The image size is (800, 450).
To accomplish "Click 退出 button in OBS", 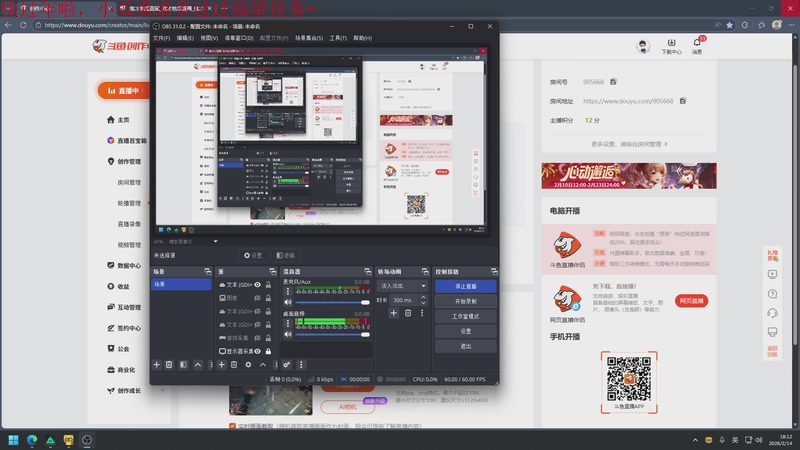I will point(465,346).
